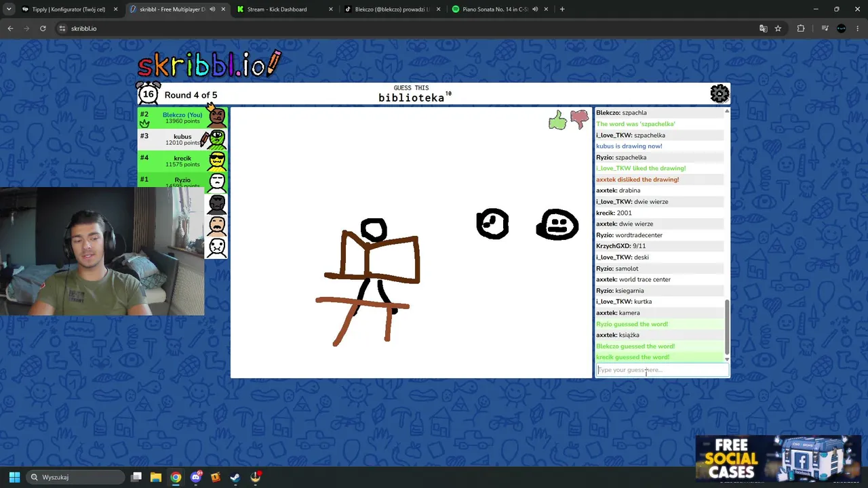The image size is (868, 488).
Task: Select Ryzio's white avatar
Action: (217, 182)
